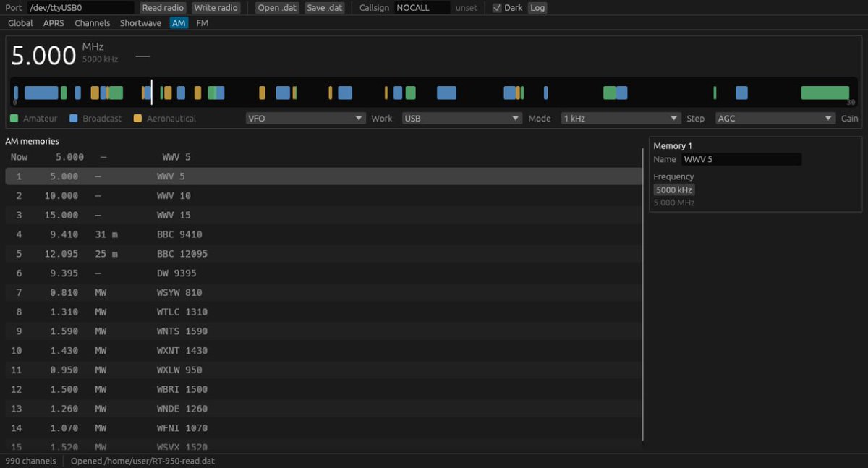
Task: Select the AM tab
Action: [179, 23]
